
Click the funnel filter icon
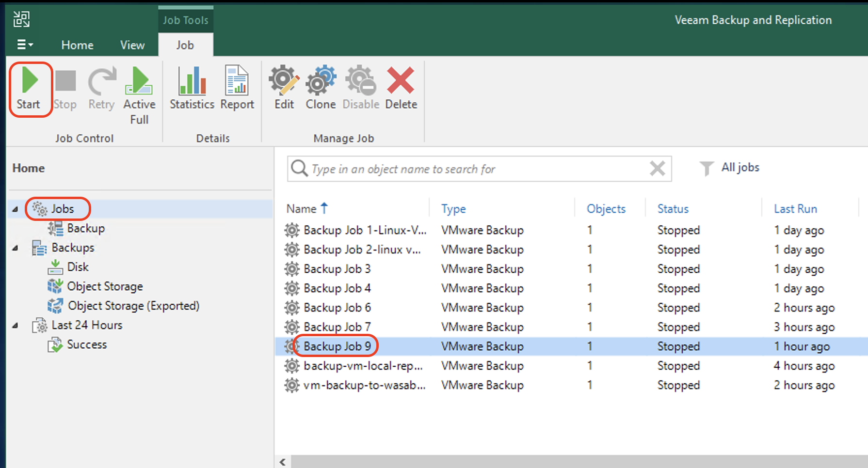[707, 169]
